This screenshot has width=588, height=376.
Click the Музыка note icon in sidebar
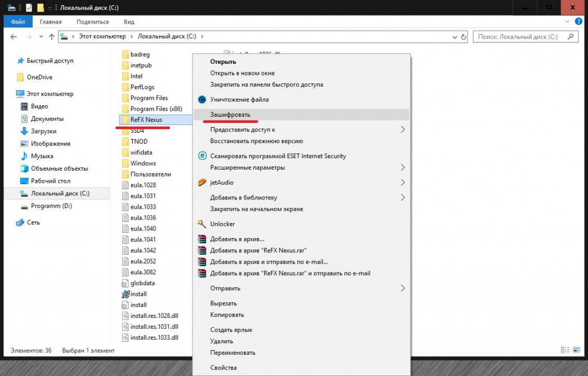coord(24,156)
